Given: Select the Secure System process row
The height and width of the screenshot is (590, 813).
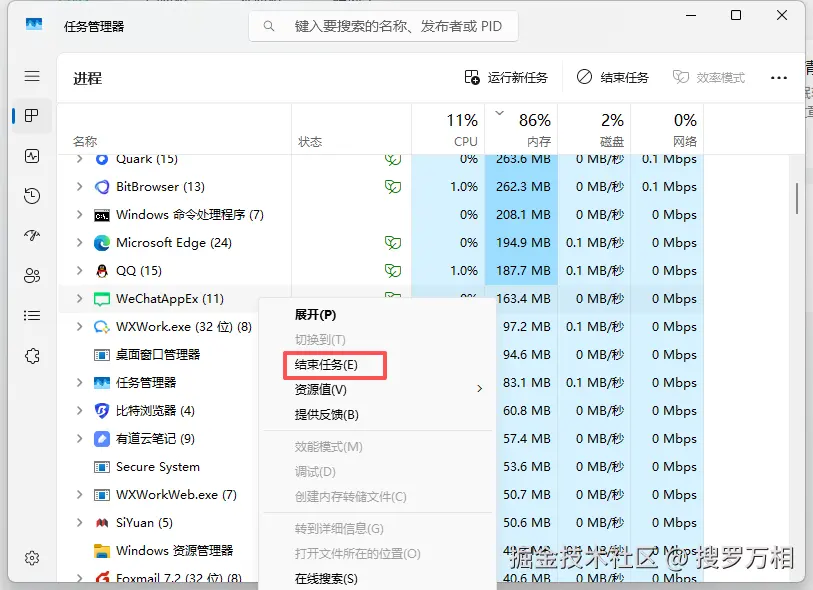Looking at the screenshot, I should pyautogui.click(x=158, y=467).
